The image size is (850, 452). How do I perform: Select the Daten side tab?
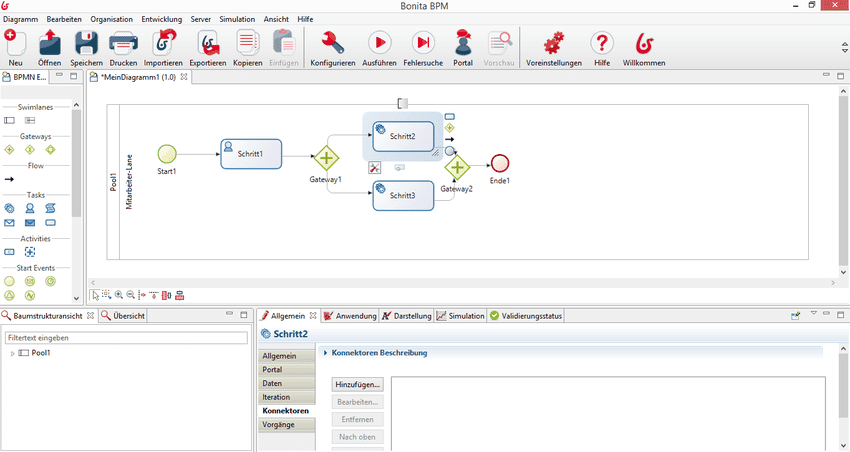[x=286, y=383]
